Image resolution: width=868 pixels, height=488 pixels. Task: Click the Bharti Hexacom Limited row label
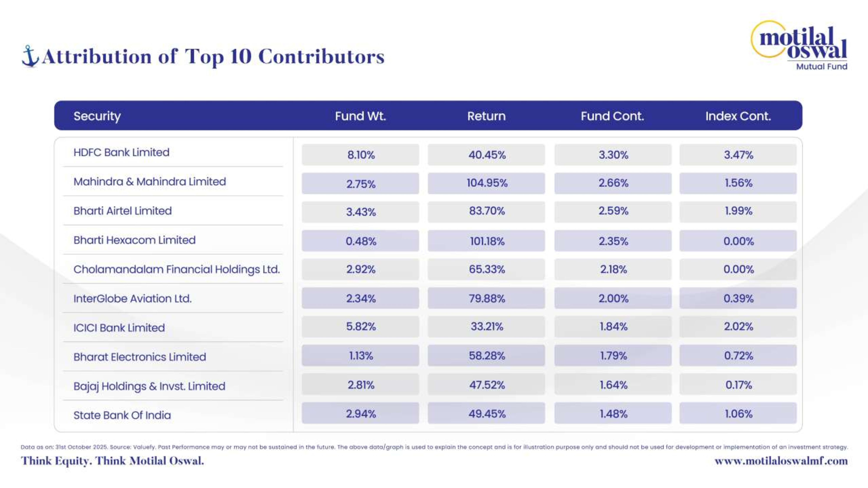[x=135, y=241]
